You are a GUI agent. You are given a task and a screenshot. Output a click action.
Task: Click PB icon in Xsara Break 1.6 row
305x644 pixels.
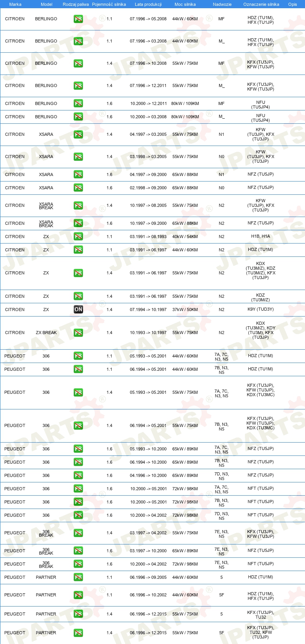coord(78,223)
